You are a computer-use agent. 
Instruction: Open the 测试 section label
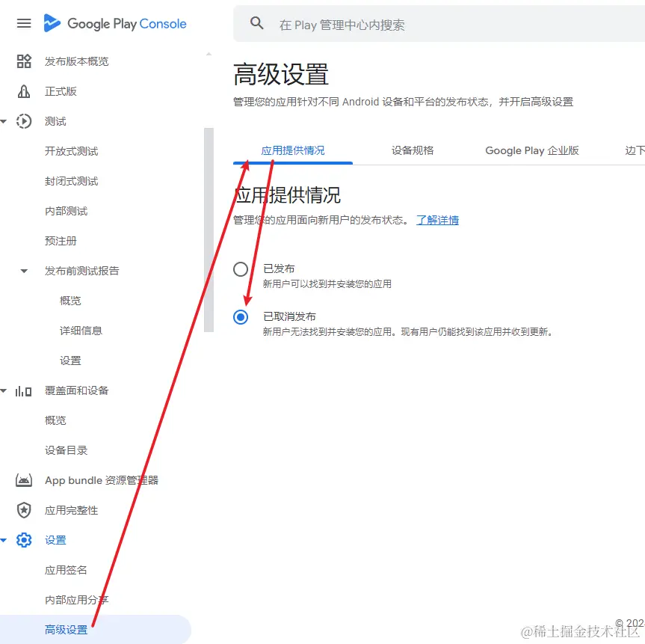55,121
